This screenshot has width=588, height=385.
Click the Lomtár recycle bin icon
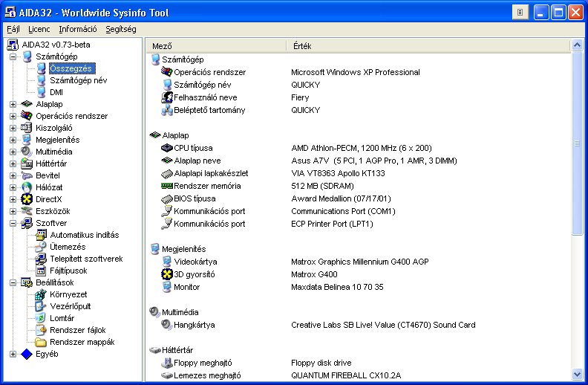point(41,318)
